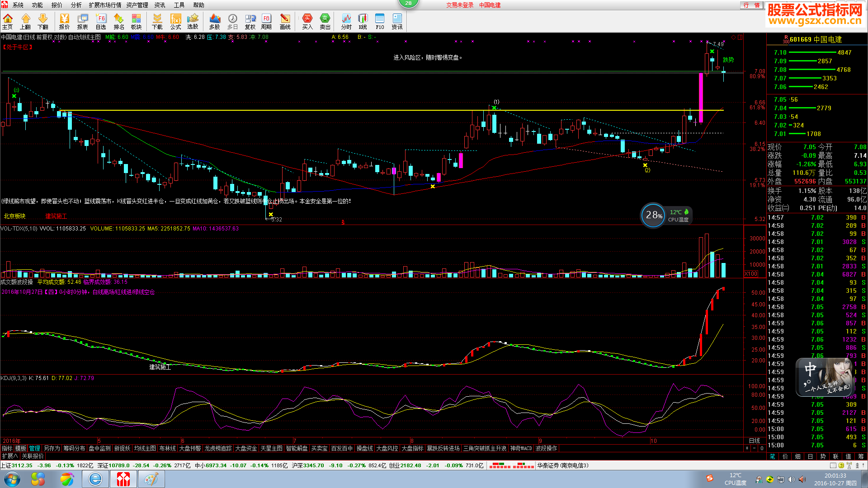Select the 指标 indicator tab

coord(7,448)
